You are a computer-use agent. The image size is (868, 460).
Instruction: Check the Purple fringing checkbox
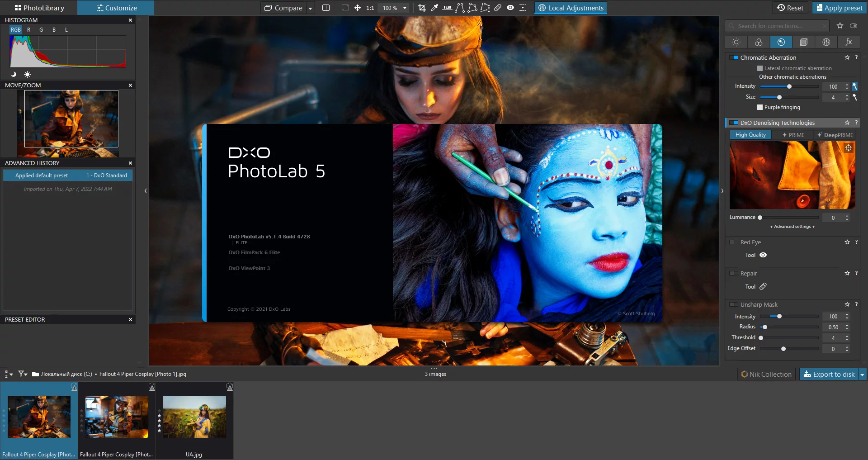tap(760, 107)
